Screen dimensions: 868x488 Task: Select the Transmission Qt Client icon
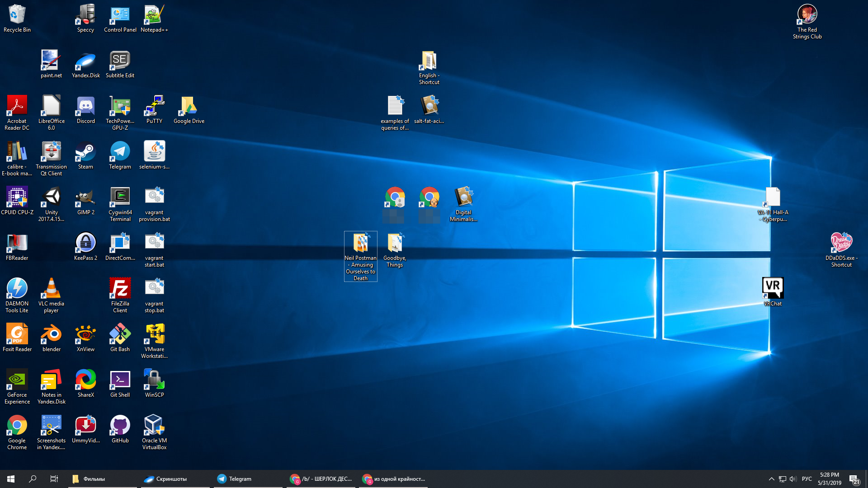[x=52, y=159]
